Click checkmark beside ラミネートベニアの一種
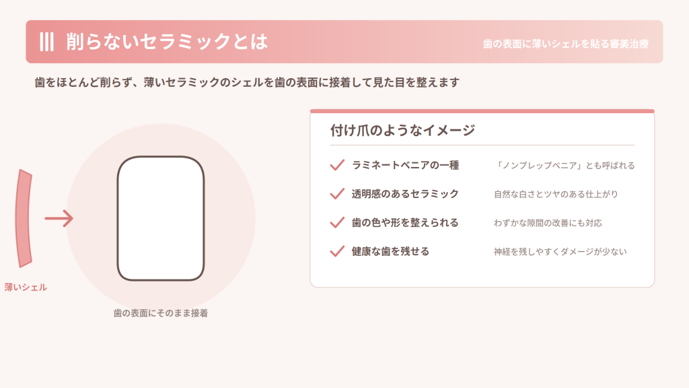Image resolution: width=689 pixels, height=388 pixels. click(337, 165)
